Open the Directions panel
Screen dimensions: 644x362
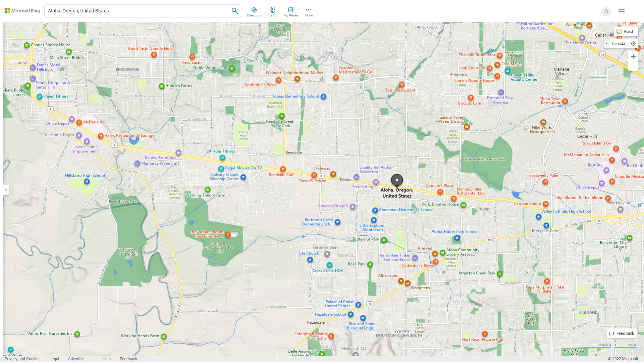(x=254, y=11)
